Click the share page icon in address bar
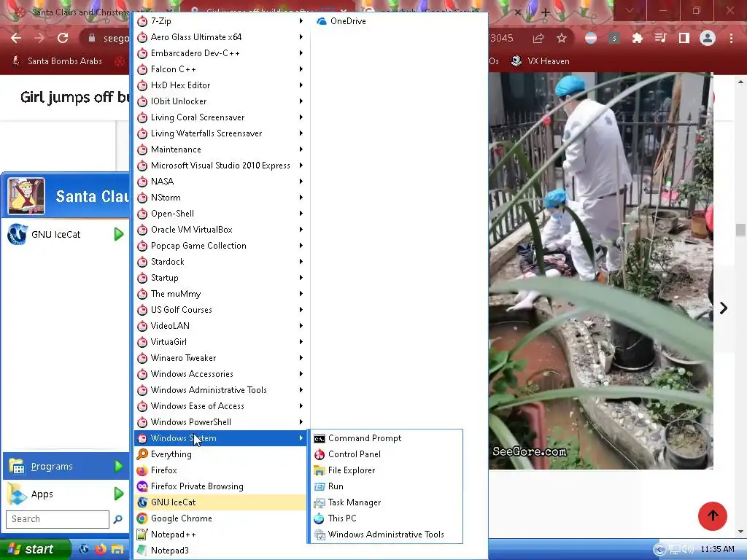Viewport: 747px width, 560px height. tap(538, 38)
